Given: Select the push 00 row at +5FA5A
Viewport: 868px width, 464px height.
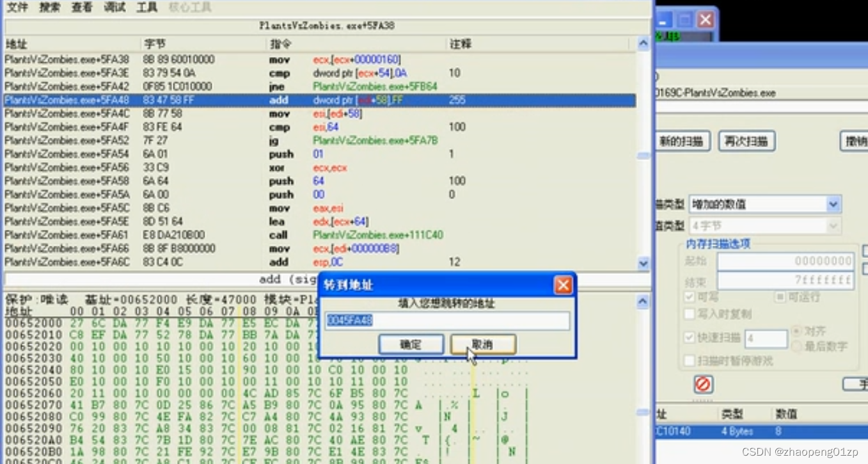Looking at the screenshot, I should point(320,195).
